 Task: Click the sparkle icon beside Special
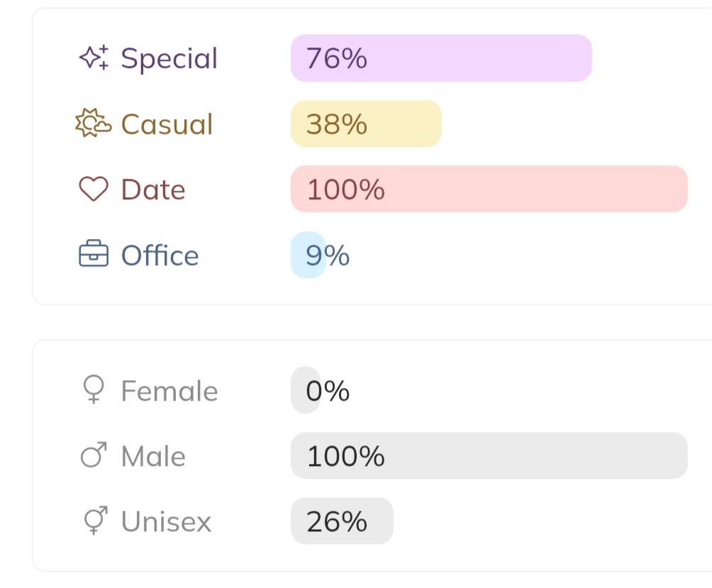coord(94,58)
